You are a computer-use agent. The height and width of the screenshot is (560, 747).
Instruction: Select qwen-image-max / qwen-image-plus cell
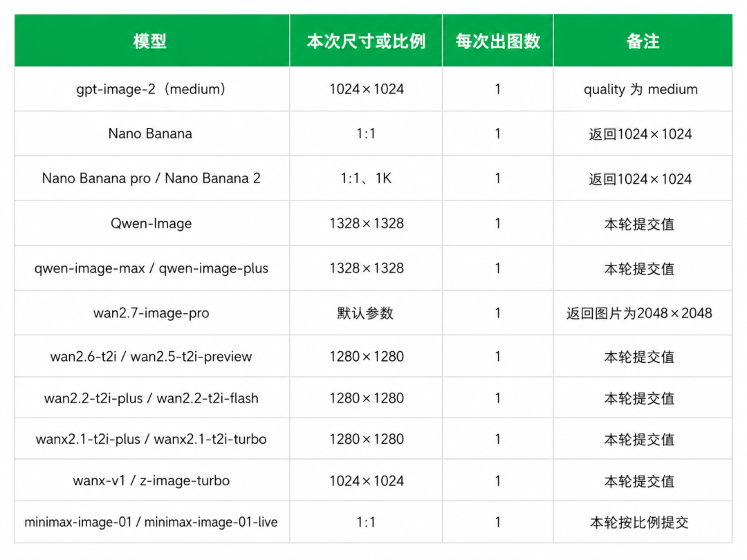click(151, 268)
